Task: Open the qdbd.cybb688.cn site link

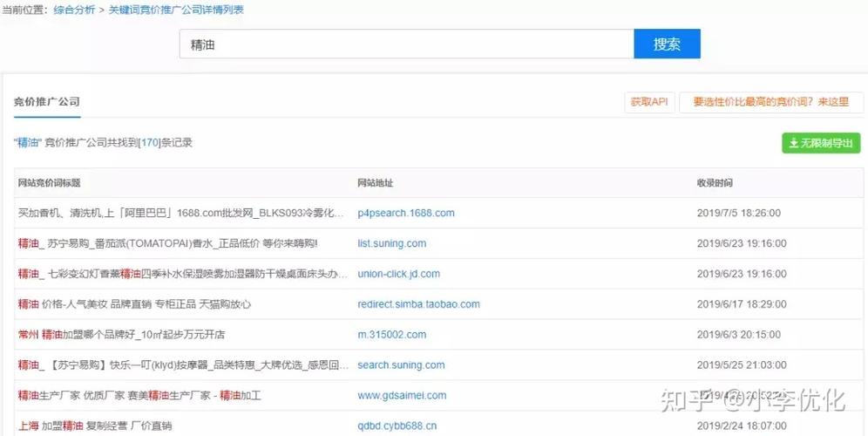Action: (397, 426)
